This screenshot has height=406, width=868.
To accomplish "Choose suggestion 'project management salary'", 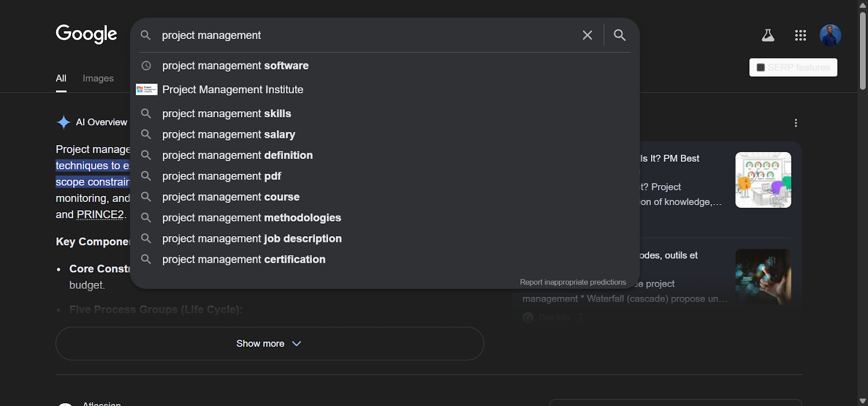I will point(385,135).
